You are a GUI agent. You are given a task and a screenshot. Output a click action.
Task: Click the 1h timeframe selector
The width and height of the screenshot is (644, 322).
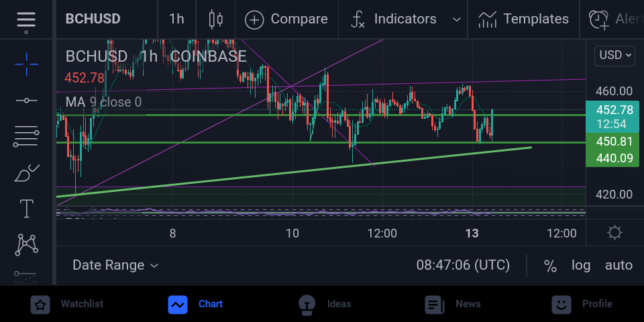coord(176,19)
